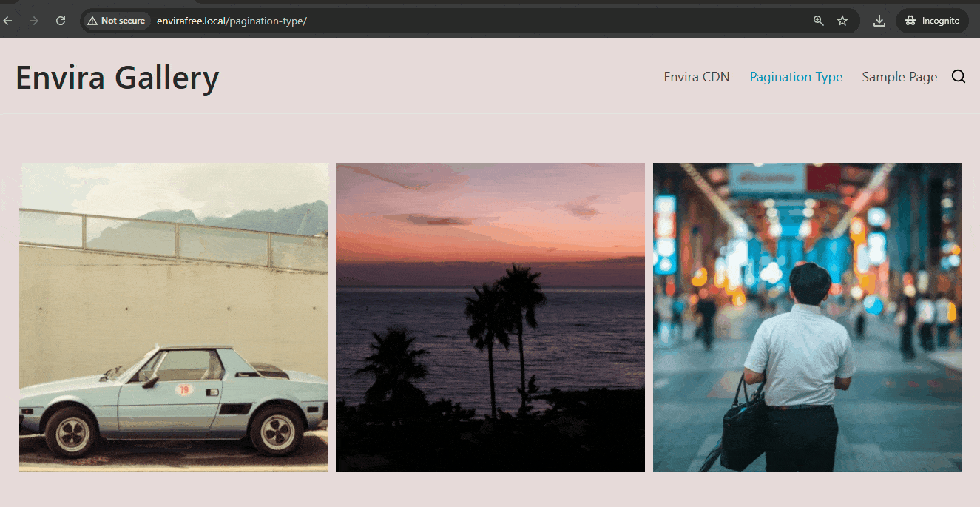Bookmark this page with the star icon
This screenshot has height=507, width=980.
pos(842,21)
